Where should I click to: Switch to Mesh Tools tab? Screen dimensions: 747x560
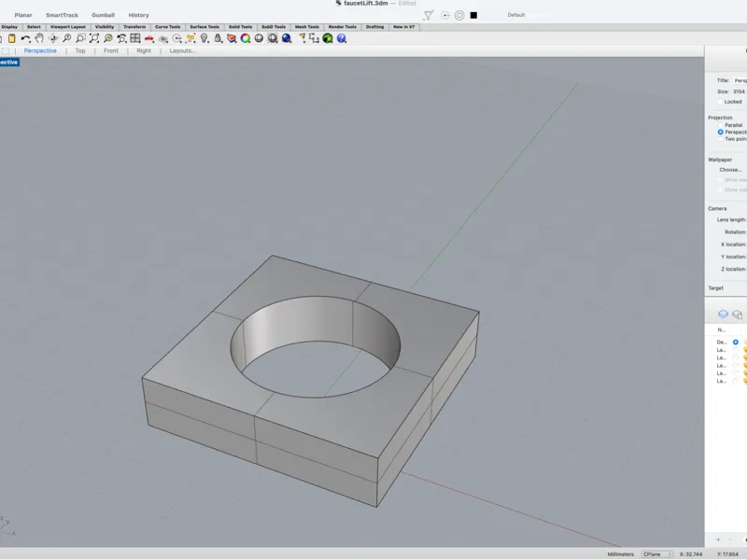pos(307,27)
